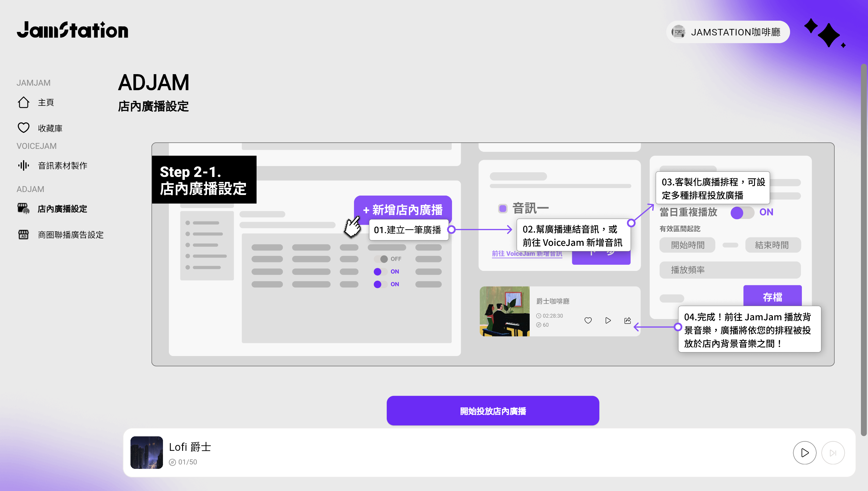Click the ADJAM page heading
868x491 pixels.
pos(154,83)
